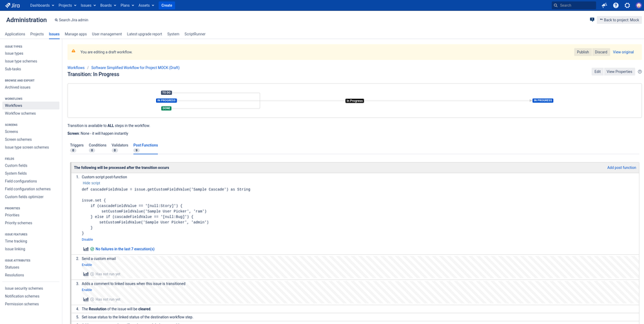Click Hide script link
Viewport: 644px width, 324px height.
(92, 183)
